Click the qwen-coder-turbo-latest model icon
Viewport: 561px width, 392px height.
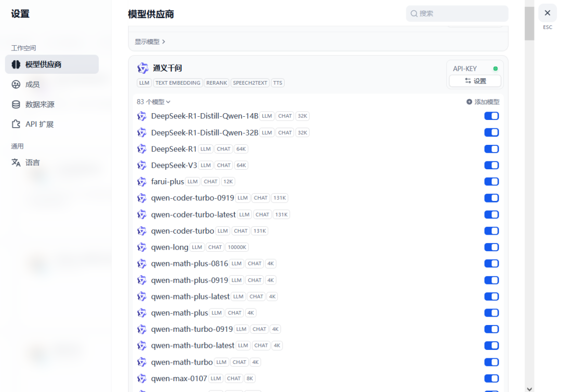[x=142, y=214]
